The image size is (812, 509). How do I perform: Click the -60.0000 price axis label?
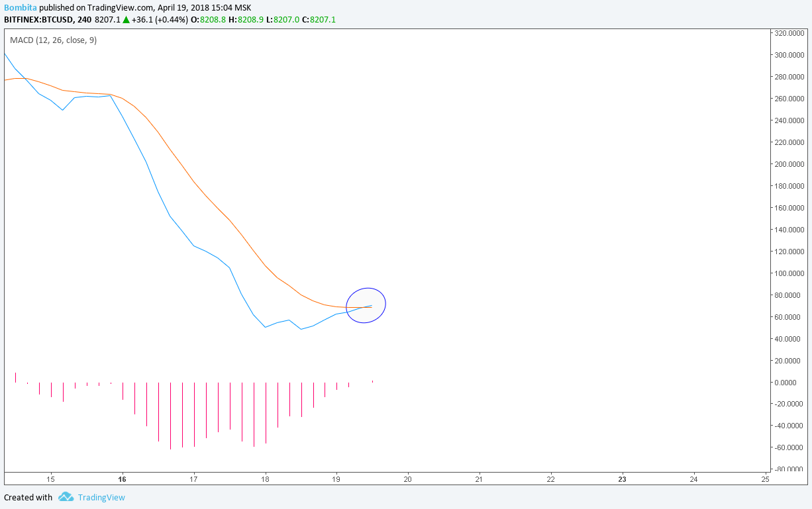pos(789,447)
